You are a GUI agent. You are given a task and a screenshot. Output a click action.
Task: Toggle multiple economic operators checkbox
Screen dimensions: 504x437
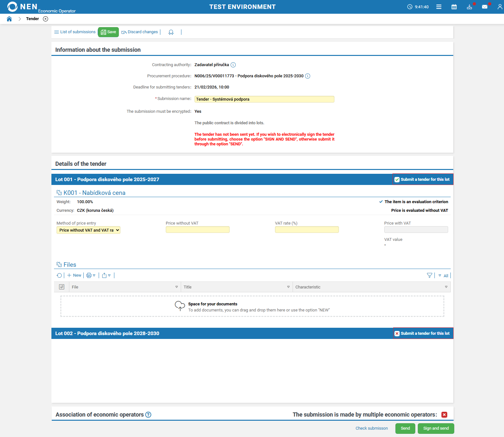(444, 415)
